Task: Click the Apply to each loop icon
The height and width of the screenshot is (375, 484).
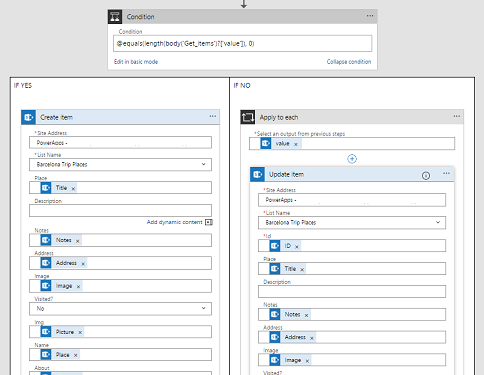Action: click(248, 117)
